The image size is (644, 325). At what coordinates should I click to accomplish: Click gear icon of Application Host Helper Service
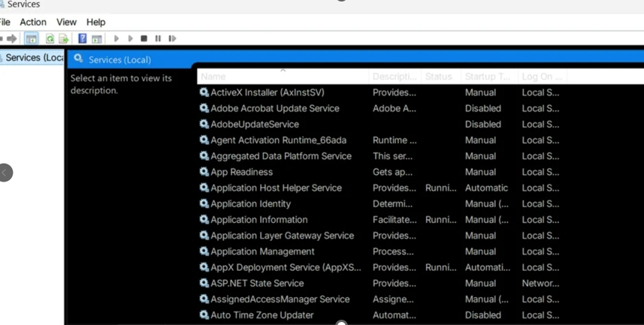click(x=204, y=188)
